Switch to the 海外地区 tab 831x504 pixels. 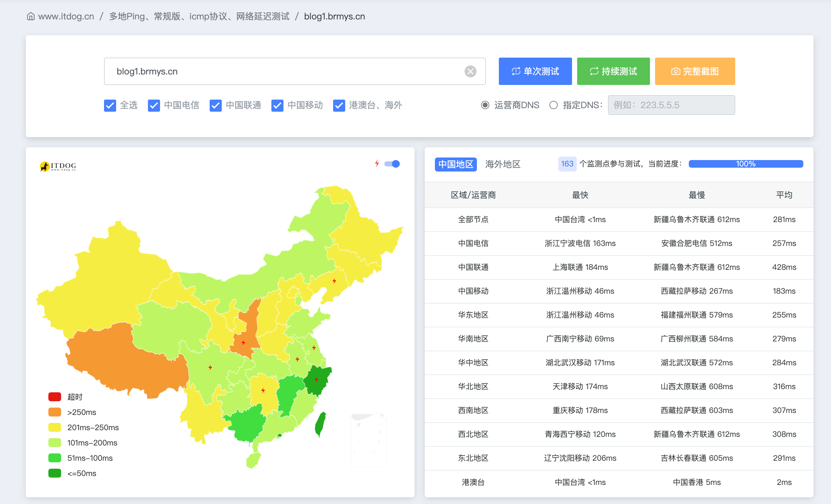click(x=502, y=164)
